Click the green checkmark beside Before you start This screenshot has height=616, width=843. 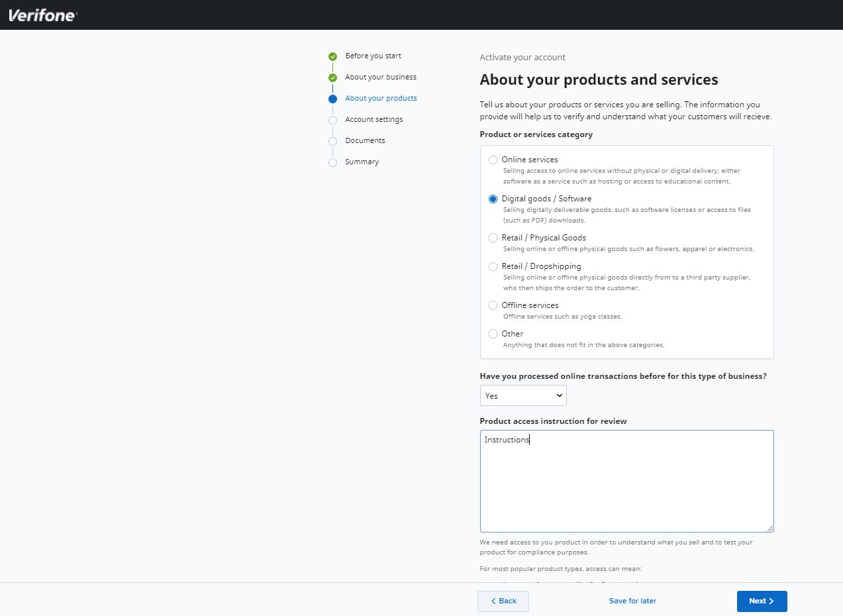pyautogui.click(x=332, y=56)
